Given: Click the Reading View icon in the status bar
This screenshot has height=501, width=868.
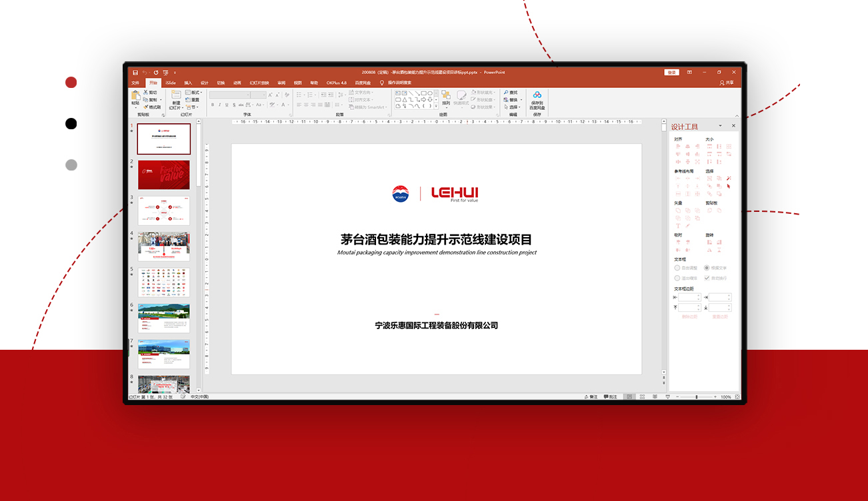Looking at the screenshot, I should (655, 396).
